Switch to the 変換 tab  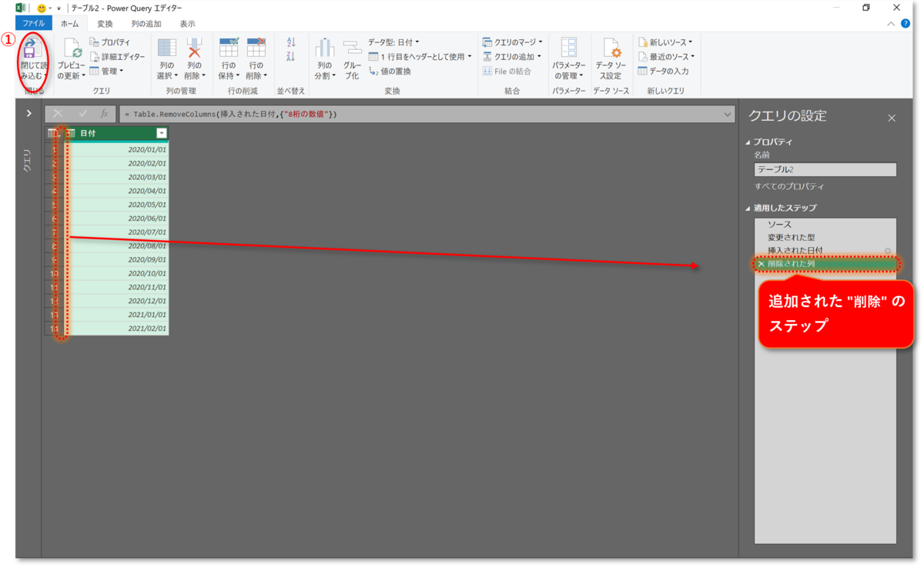click(105, 24)
